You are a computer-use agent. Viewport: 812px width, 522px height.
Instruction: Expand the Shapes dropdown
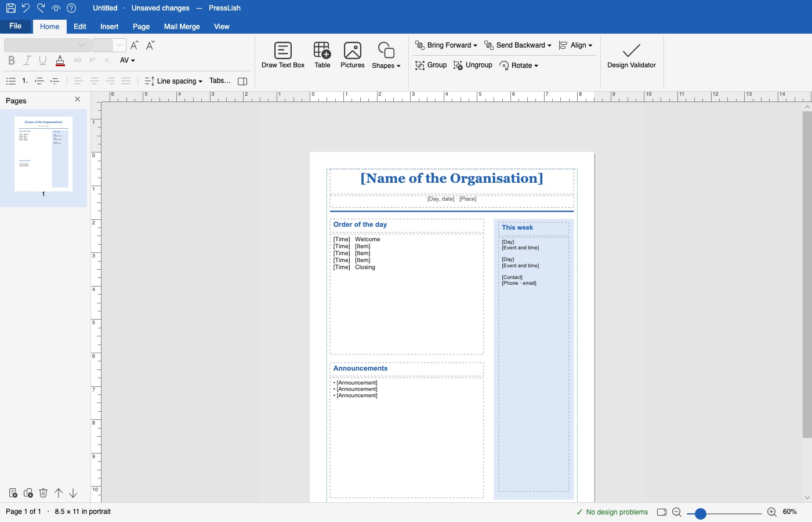pos(386,55)
